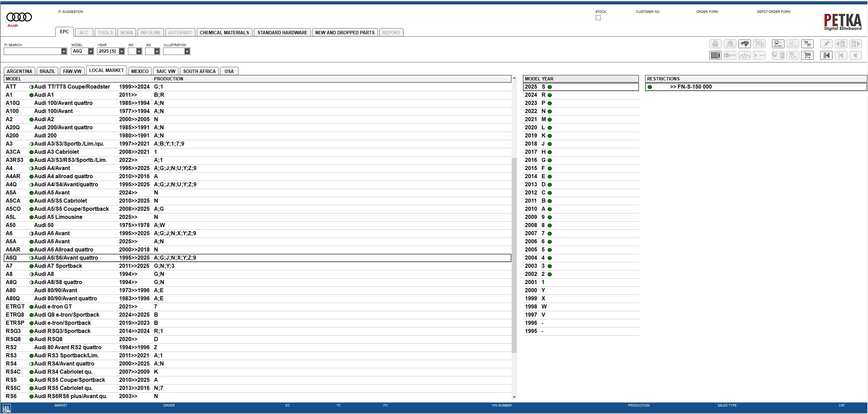Click the grayed-out printer icon

[715, 44]
